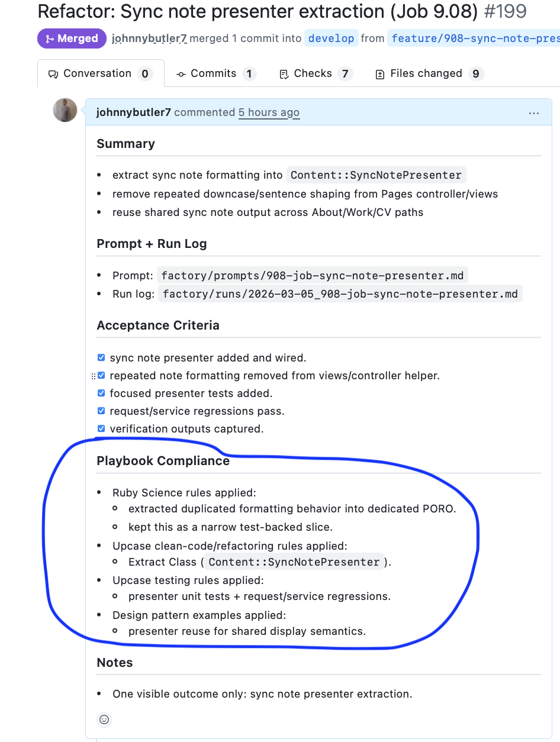This screenshot has width=560, height=742.
Task: Open johnnybutler7 profile link in merge header
Action: pyautogui.click(x=149, y=38)
